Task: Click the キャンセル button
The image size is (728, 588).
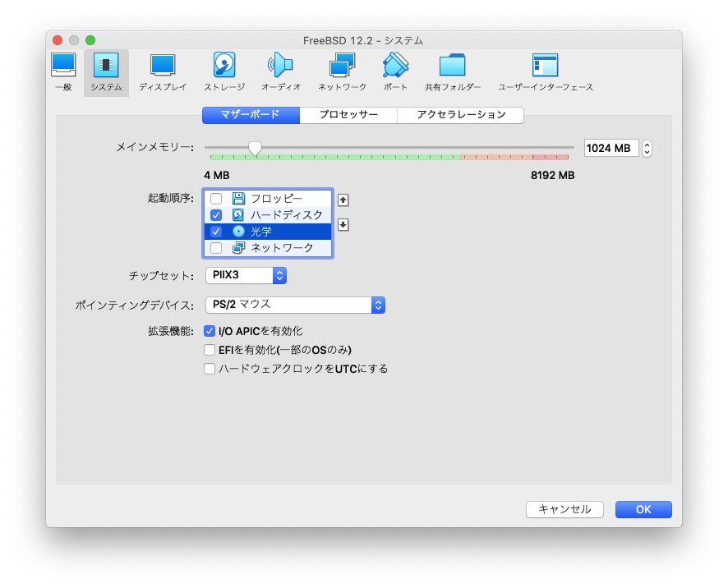Action: pos(564,509)
